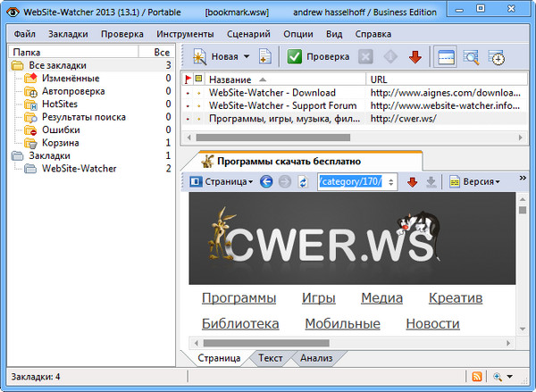The height and width of the screenshot is (392, 536).
Task: Open the Креатив link
Action: 456,298
